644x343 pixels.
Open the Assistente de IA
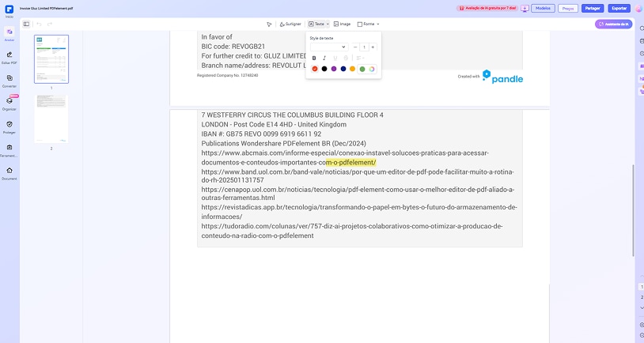(x=614, y=24)
